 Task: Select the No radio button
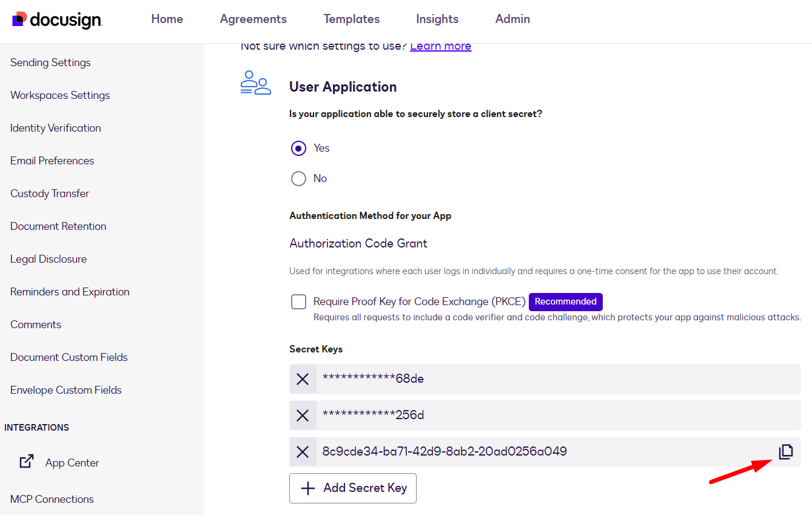[x=298, y=178]
